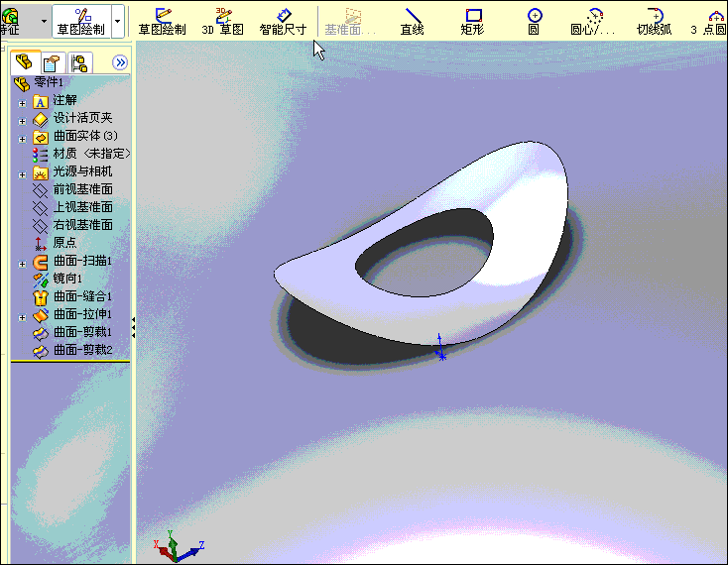The height and width of the screenshot is (565, 728).
Task: Select the 曲面-剪裁2 trim feature
Action: coord(72,350)
